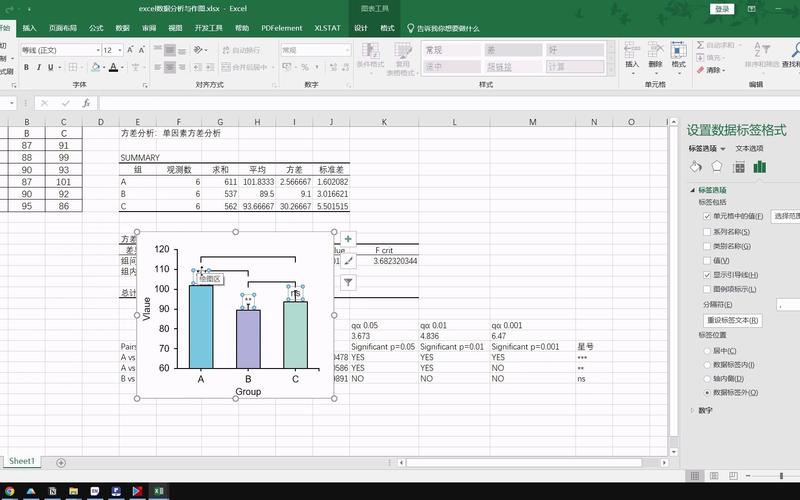800x500 pixels.
Task: Open the 页面布局 ribbon tab
Action: pos(63,28)
